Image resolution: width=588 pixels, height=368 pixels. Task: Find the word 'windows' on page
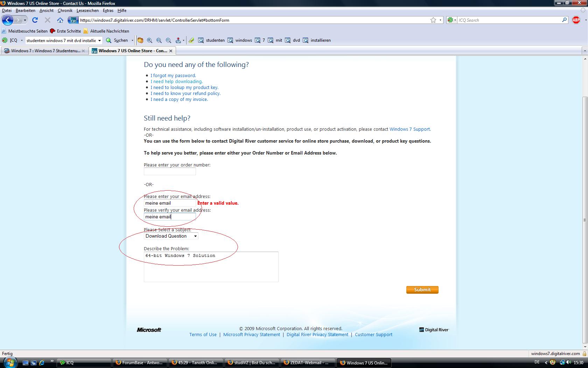point(240,40)
